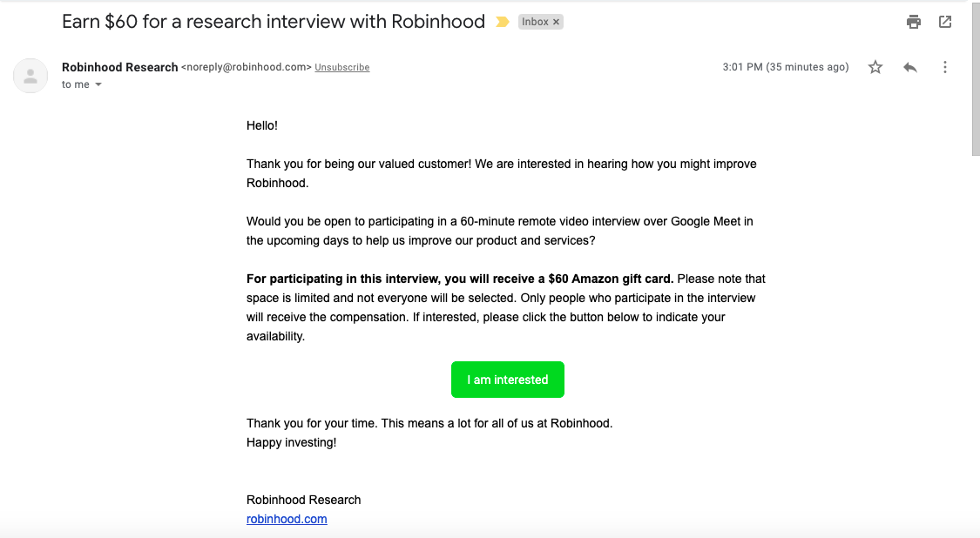Open the email in a new window
This screenshot has height=538, width=980.
click(x=945, y=22)
